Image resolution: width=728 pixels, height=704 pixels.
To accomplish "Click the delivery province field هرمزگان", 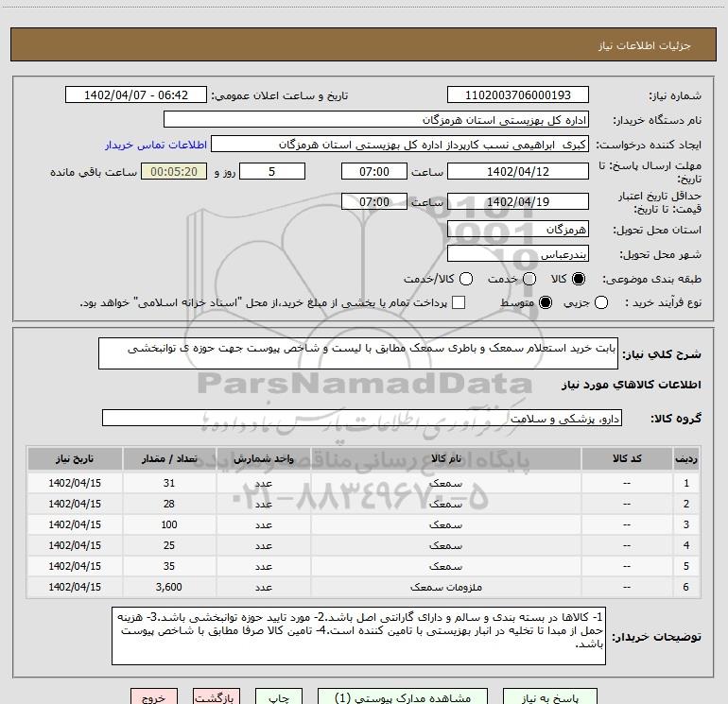I will [518, 229].
